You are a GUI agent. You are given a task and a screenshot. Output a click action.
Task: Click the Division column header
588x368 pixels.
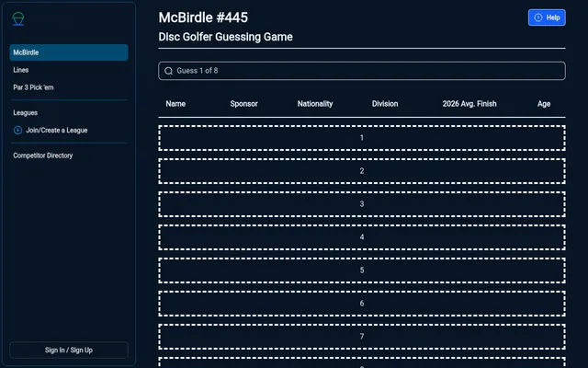[385, 104]
